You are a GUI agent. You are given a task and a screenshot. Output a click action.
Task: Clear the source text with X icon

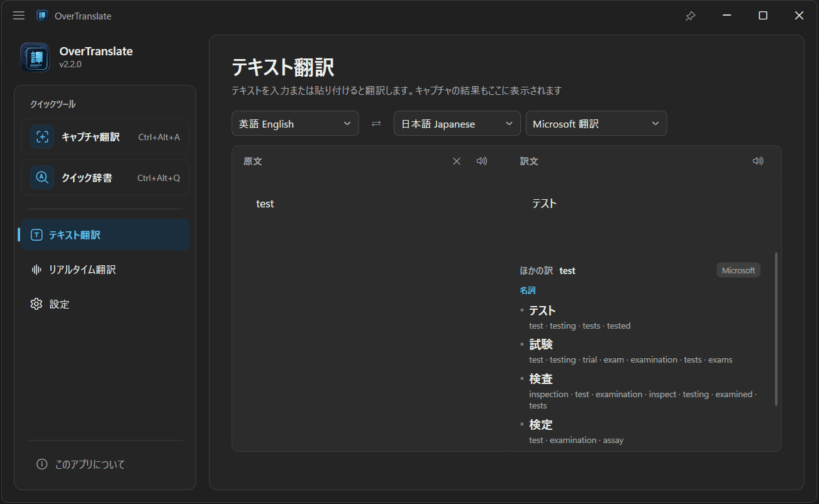[x=457, y=161]
